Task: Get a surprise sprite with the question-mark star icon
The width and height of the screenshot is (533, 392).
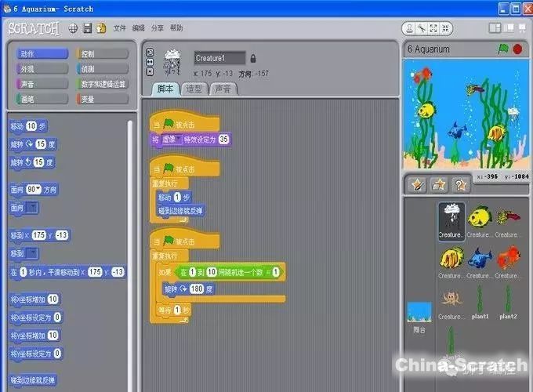Action: click(462, 184)
